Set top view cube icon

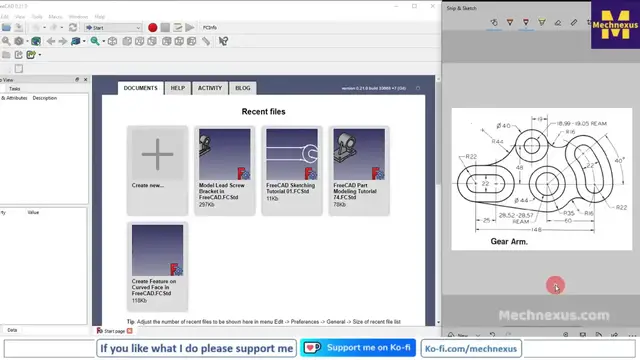[x=140, y=41]
